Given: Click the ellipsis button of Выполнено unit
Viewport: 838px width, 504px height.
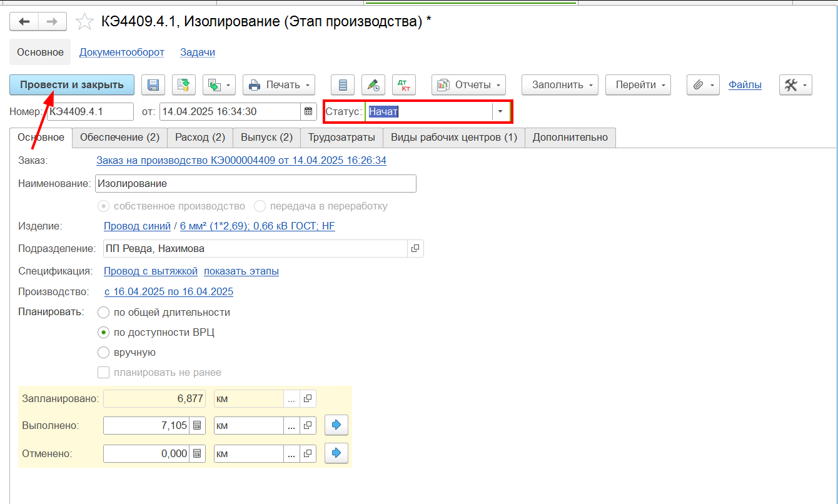Looking at the screenshot, I should coord(291,426).
